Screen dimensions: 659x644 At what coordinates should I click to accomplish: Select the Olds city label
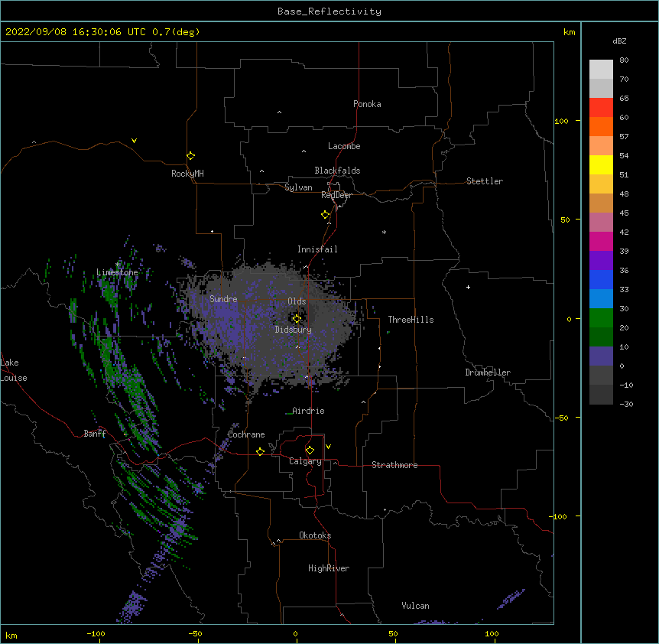[x=297, y=301]
